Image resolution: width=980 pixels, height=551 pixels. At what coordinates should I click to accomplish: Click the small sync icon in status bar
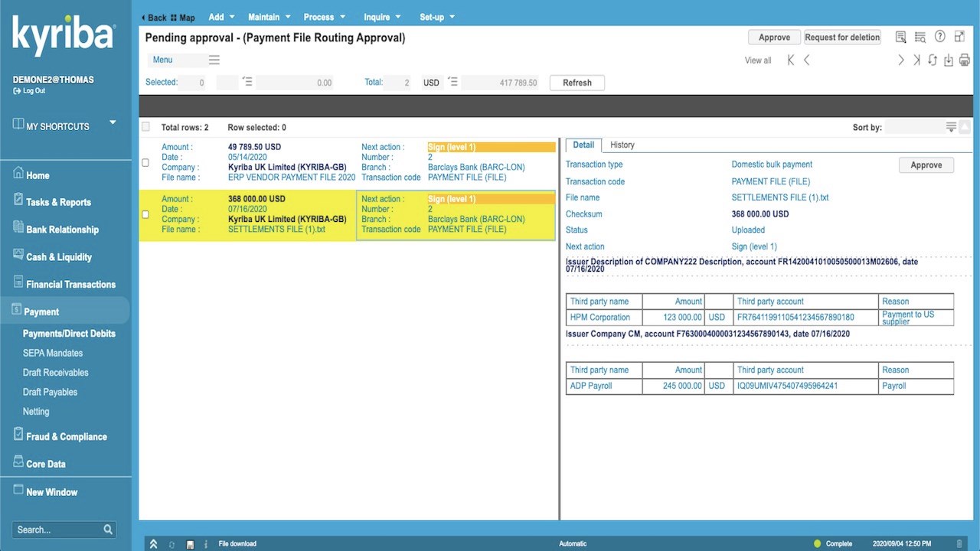171,544
